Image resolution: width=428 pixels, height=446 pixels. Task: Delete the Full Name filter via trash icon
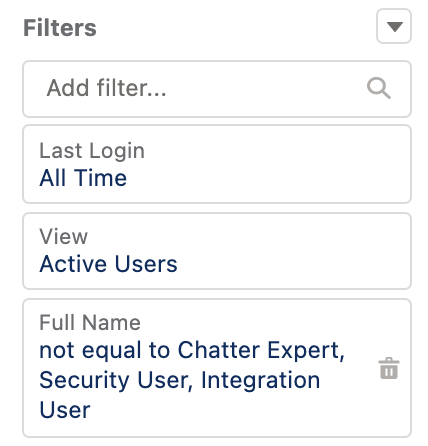tap(389, 368)
